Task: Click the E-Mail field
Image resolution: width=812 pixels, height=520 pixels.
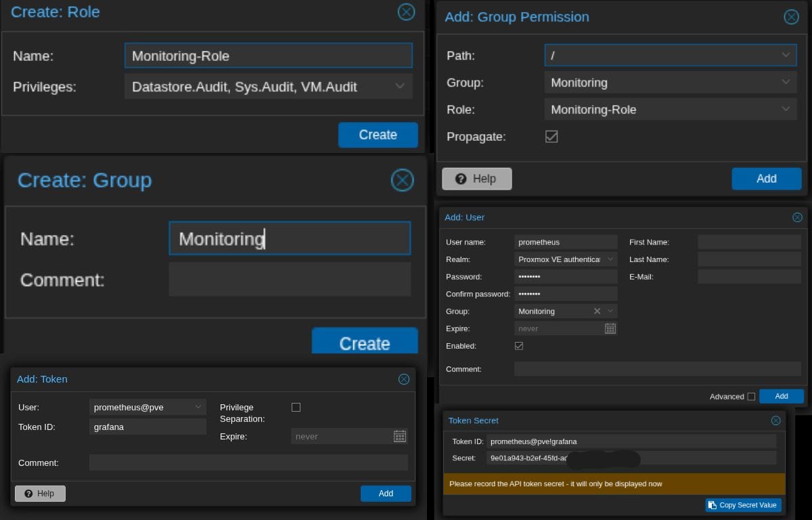Action: 749,276
